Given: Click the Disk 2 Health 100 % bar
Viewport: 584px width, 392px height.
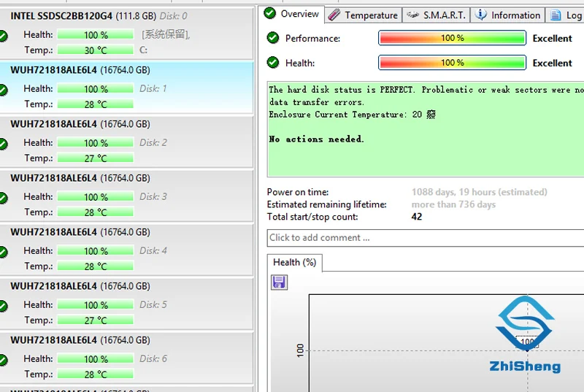Looking at the screenshot, I should pos(96,142).
